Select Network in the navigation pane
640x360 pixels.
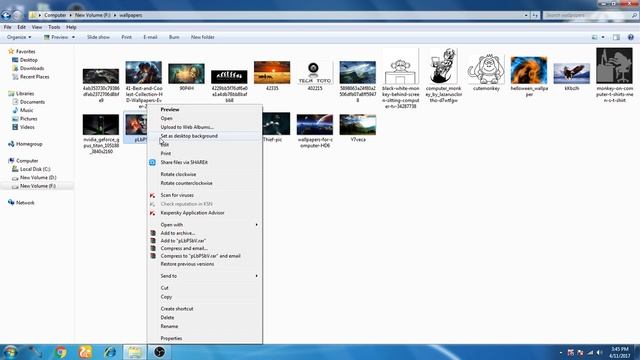click(x=24, y=203)
